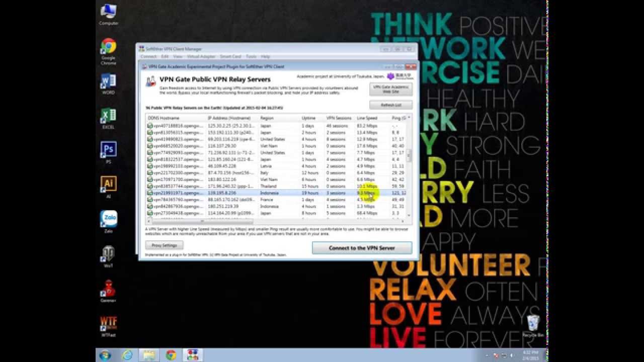Open the WORD desktop shortcut
Image resolution: width=644 pixels, height=362 pixels.
point(108,84)
